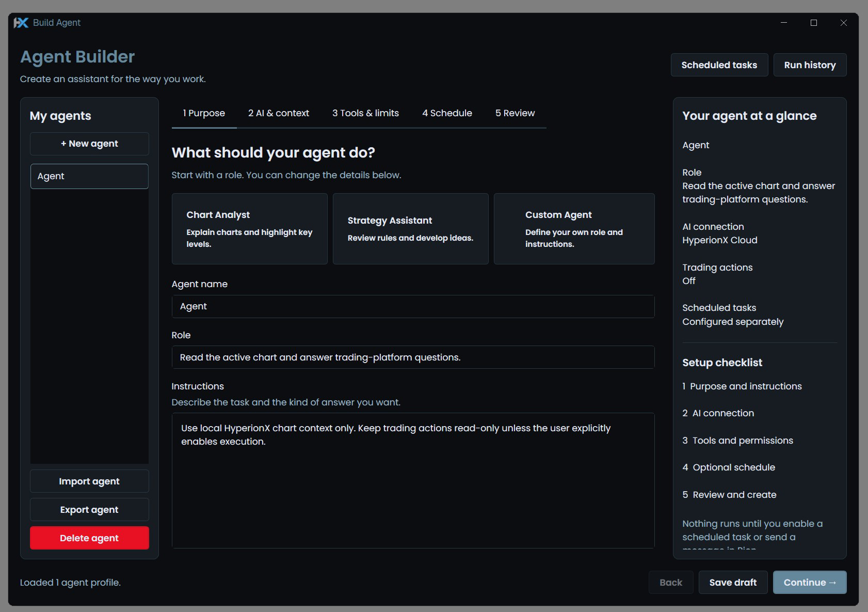Click '5 Review and create' checklist item
The image size is (868, 612).
point(729,495)
